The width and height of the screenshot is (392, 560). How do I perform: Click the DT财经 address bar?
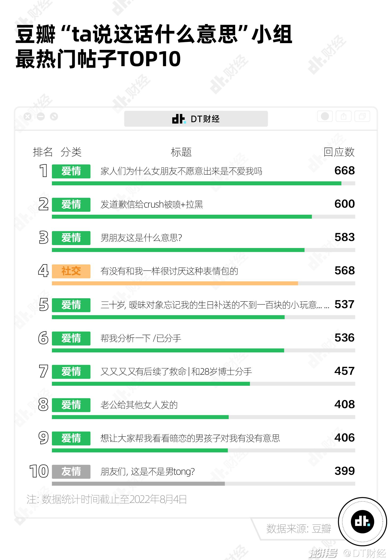[196, 119]
